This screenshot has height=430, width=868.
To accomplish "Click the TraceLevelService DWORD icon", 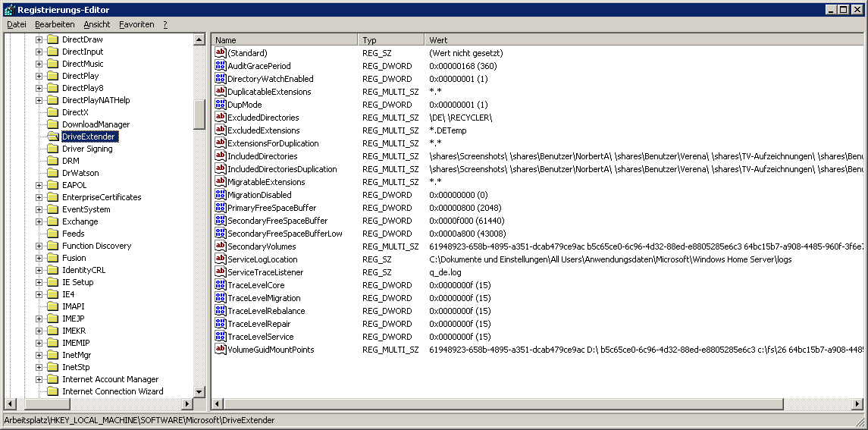I will click(x=221, y=337).
